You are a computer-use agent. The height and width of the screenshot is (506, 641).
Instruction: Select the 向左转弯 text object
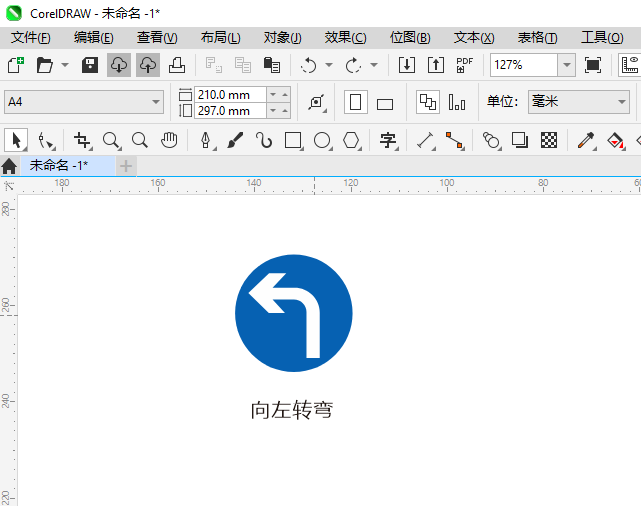coord(292,410)
